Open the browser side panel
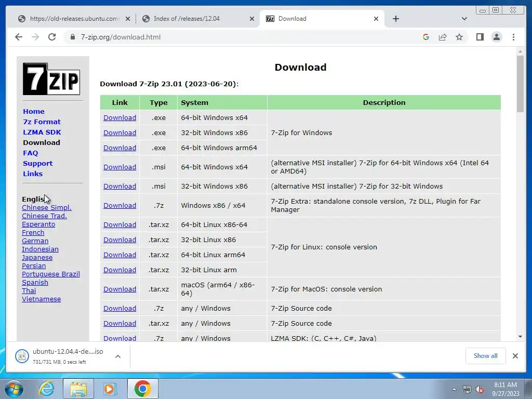 pos(480,37)
